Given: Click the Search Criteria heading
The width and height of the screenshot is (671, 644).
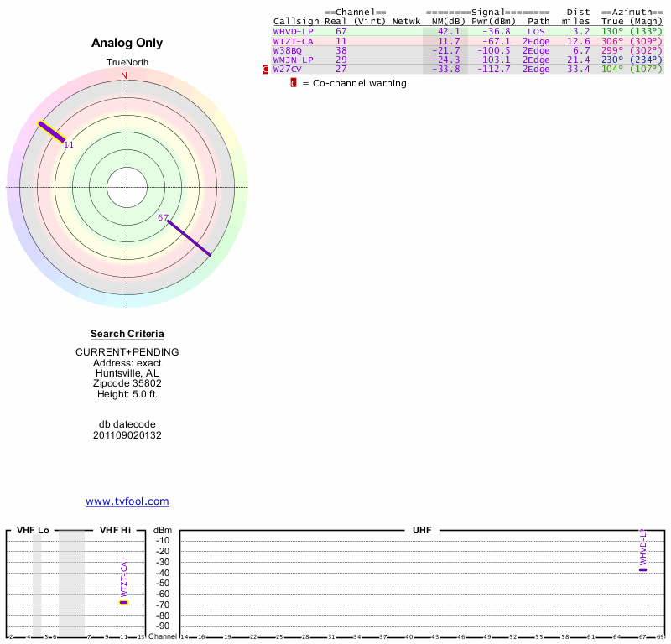Looking at the screenshot, I should (127, 334).
